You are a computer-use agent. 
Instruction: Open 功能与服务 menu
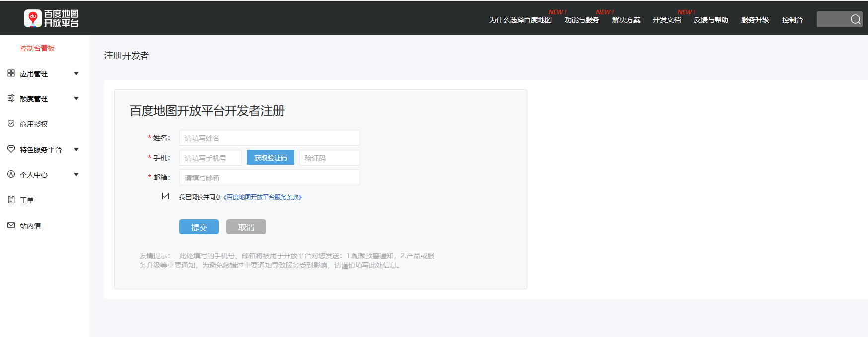(x=581, y=20)
